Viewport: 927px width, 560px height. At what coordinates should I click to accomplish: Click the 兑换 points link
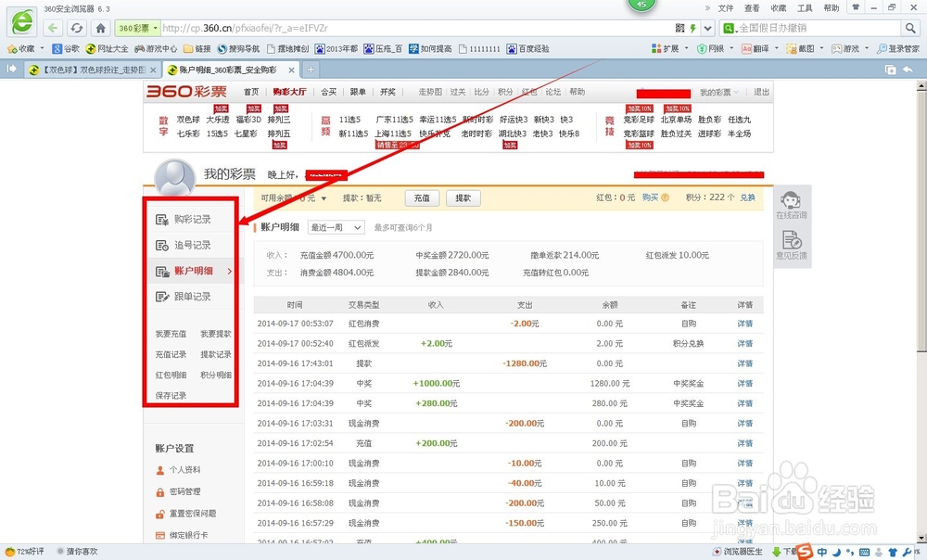(747, 197)
